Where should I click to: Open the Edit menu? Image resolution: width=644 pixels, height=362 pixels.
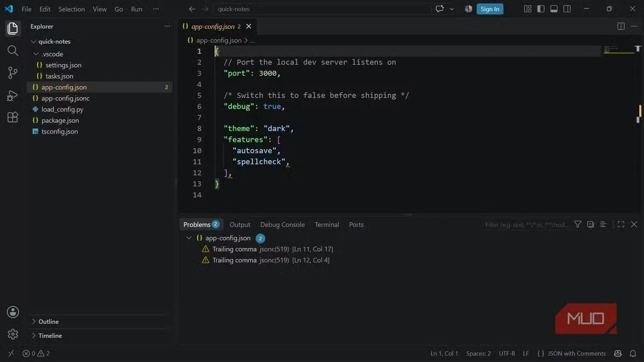[x=45, y=9]
